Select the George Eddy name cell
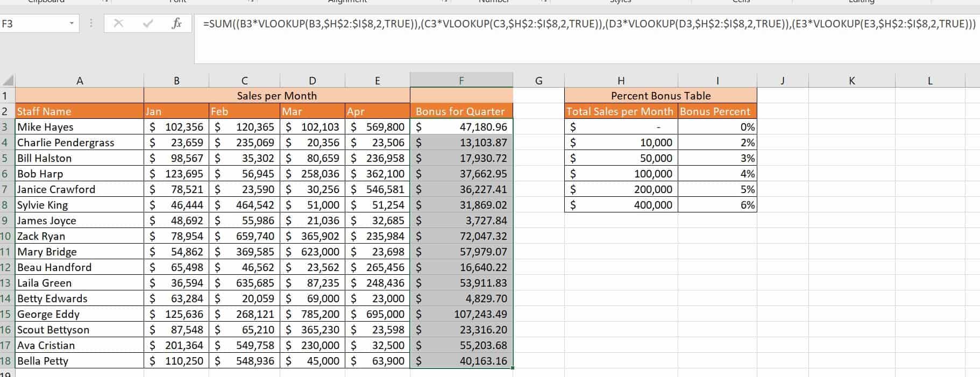This screenshot has height=377, width=980. [80, 314]
